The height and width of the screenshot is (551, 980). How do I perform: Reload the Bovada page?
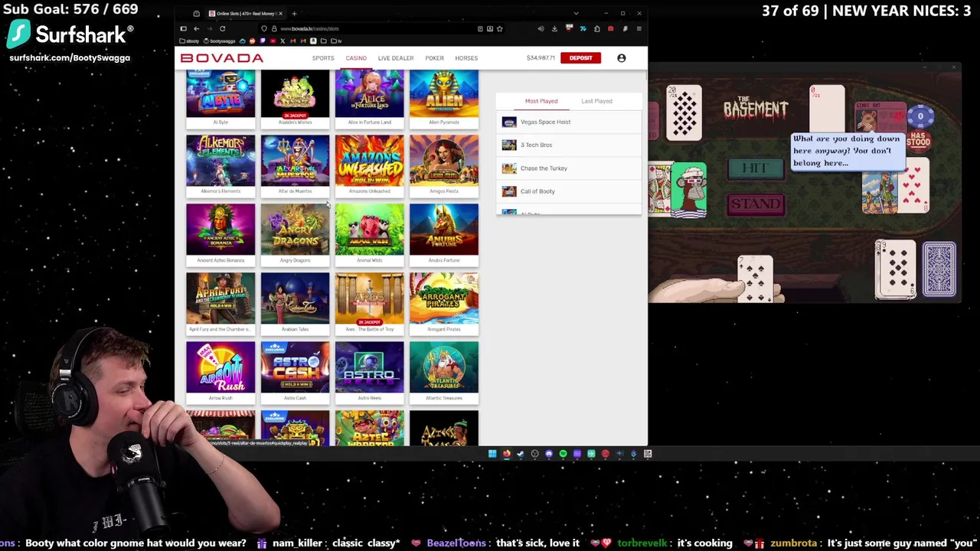click(222, 28)
